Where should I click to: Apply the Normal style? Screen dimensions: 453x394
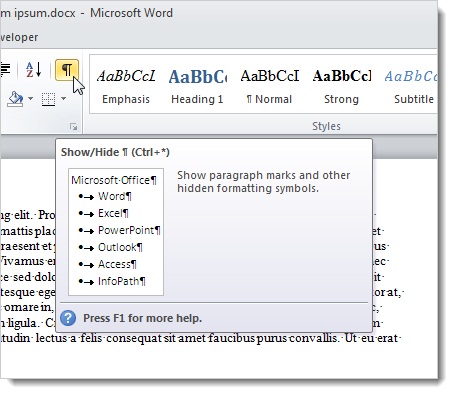click(x=269, y=86)
